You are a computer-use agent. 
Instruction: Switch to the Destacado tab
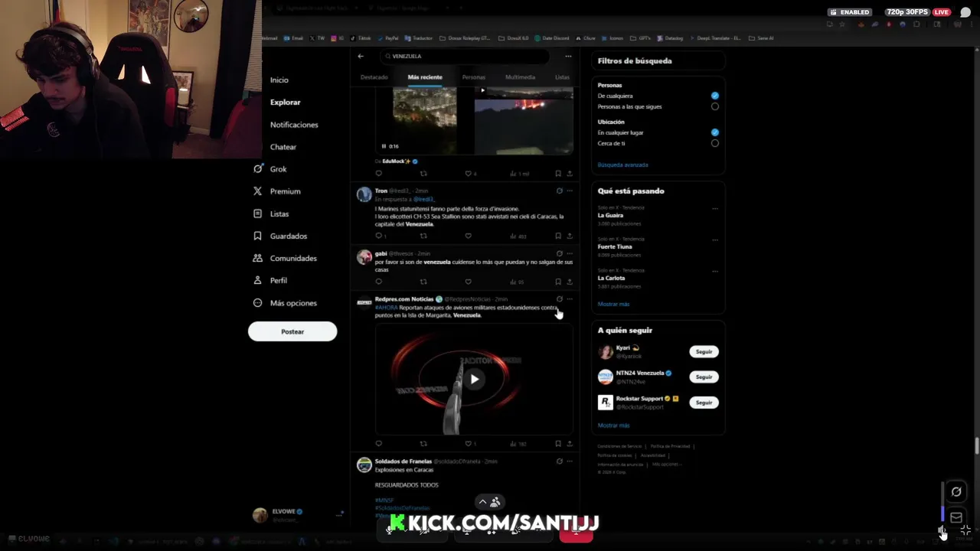374,77
